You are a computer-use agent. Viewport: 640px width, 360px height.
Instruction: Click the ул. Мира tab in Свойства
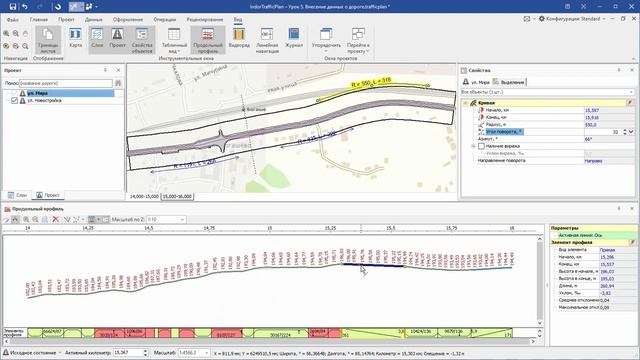476,82
